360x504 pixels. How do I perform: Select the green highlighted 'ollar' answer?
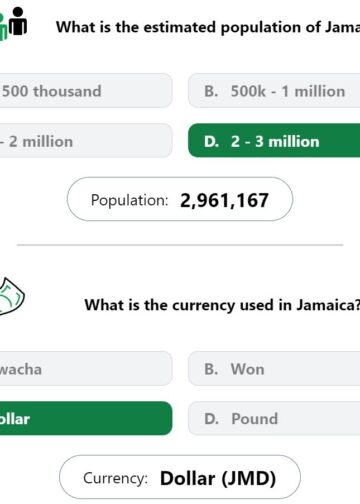(x=86, y=418)
